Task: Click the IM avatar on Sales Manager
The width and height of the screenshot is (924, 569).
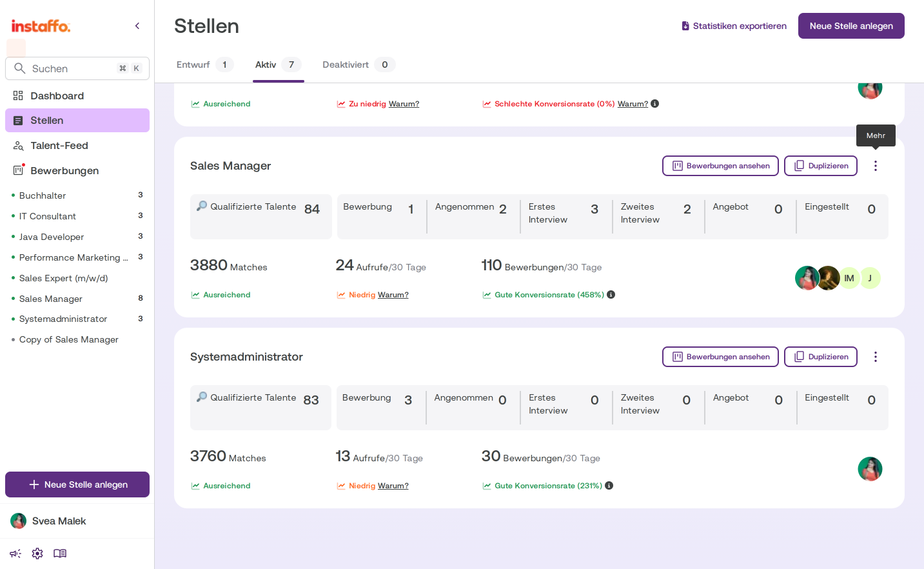Action: [x=849, y=278]
